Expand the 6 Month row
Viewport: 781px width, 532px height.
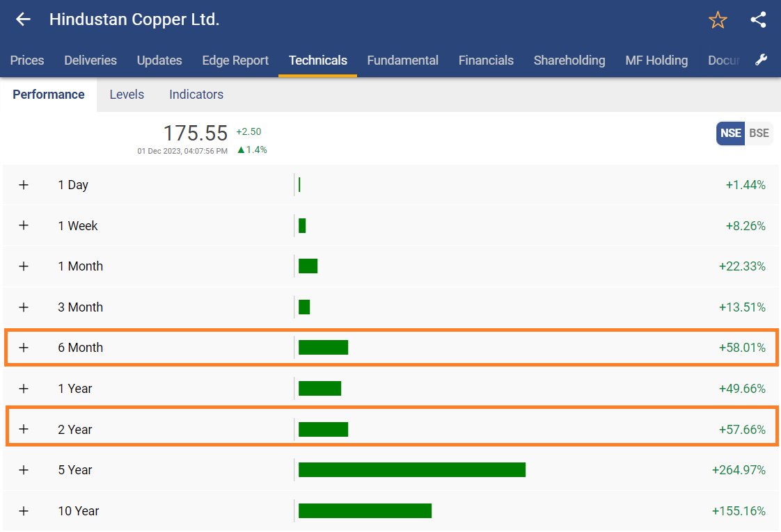(x=24, y=348)
